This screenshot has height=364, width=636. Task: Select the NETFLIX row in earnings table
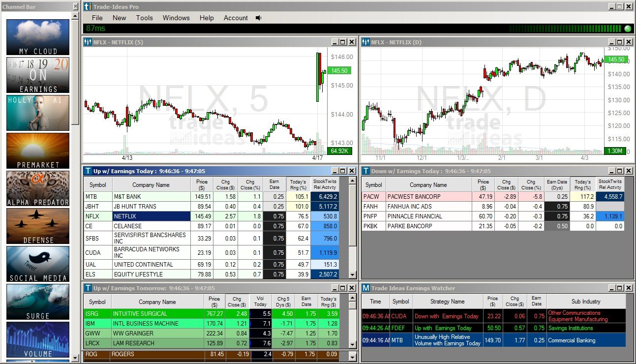151,216
